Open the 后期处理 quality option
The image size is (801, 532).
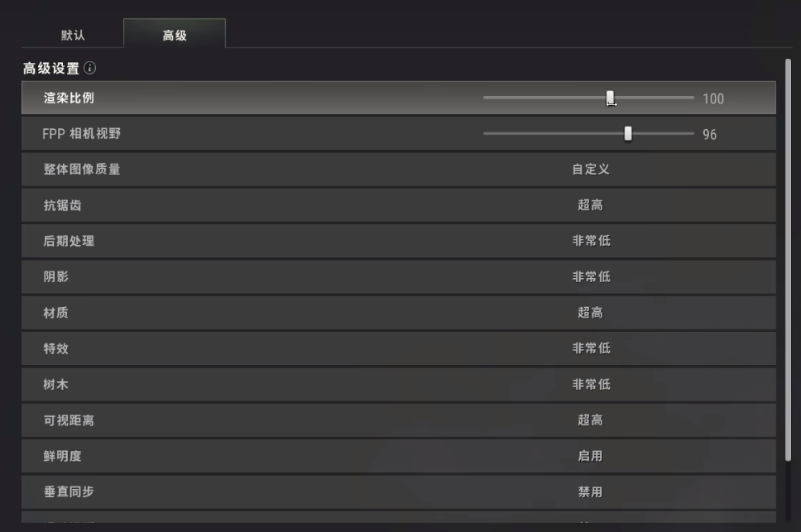(x=590, y=241)
